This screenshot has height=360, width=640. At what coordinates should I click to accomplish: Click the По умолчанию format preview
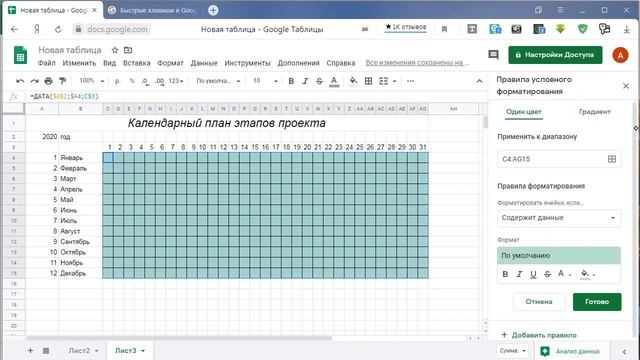(x=559, y=256)
